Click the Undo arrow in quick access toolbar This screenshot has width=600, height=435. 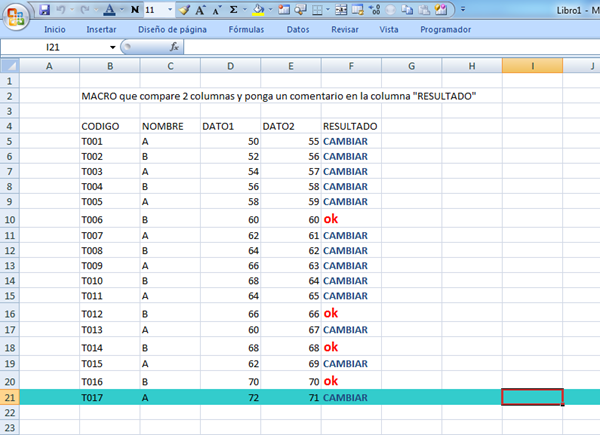point(62,9)
